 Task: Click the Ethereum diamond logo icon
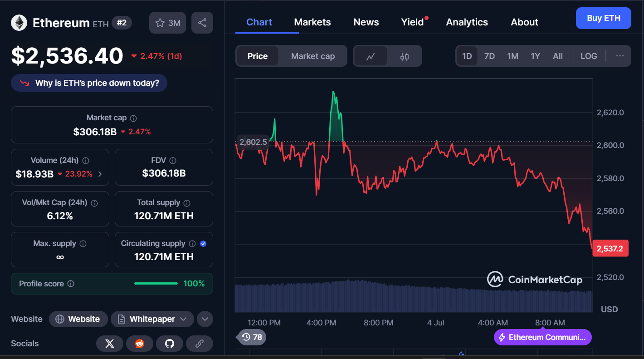19,23
